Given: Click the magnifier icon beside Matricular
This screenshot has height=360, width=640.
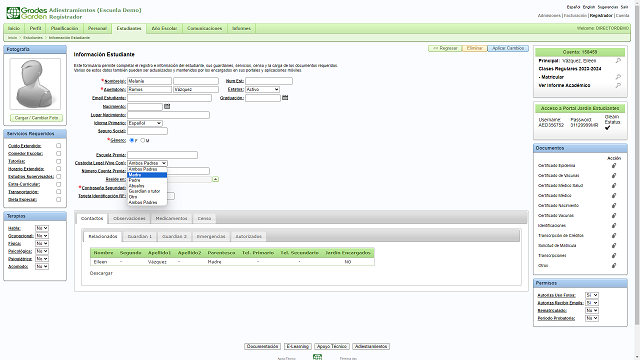Looking at the screenshot, I should tap(618, 77).
